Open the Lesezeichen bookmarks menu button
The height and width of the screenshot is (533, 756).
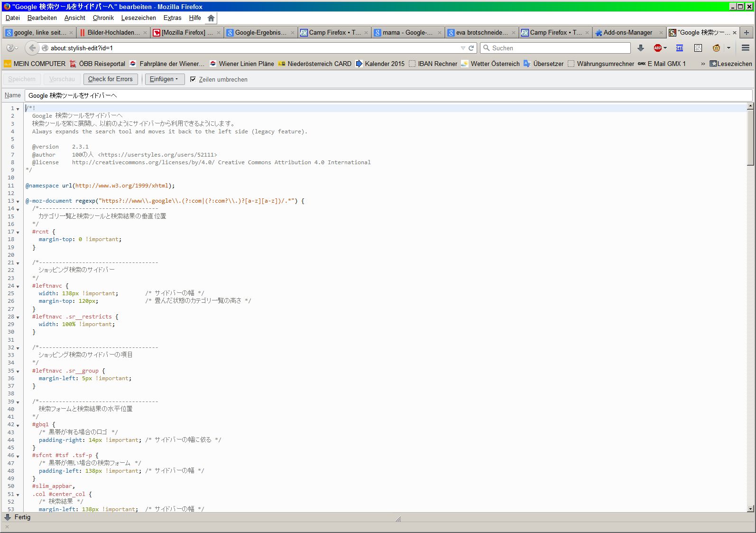coord(731,64)
